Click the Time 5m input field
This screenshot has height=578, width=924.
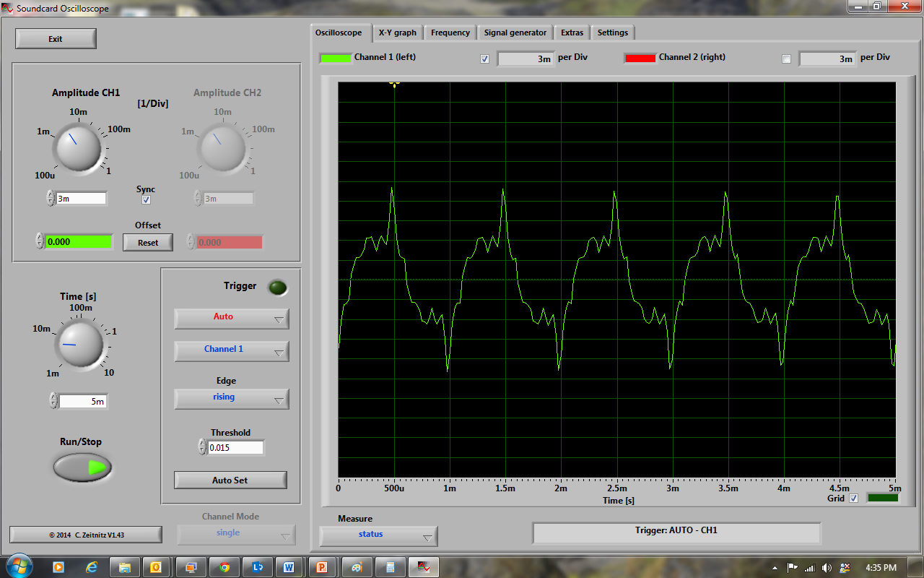click(83, 401)
